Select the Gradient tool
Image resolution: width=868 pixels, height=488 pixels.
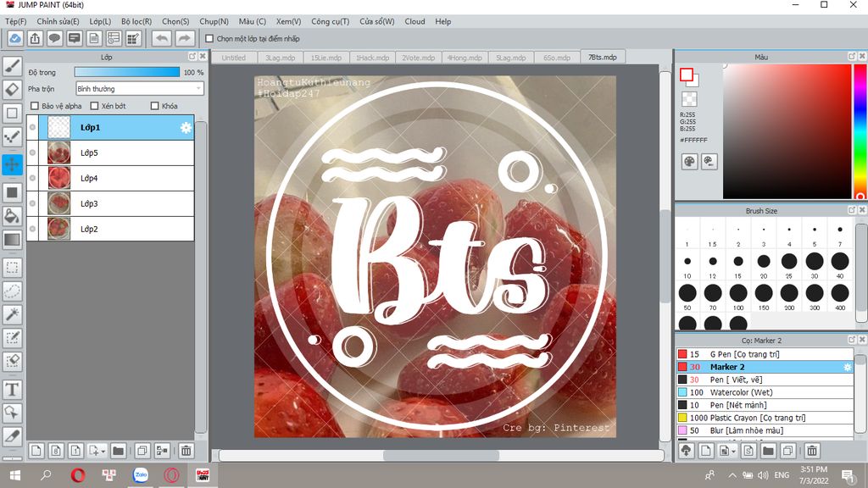click(x=12, y=239)
